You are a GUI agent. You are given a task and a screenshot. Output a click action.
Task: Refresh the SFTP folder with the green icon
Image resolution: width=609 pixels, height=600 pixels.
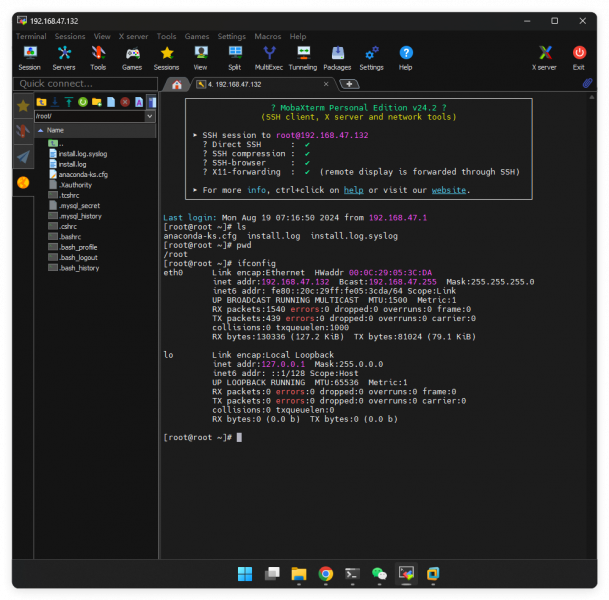tap(83, 102)
